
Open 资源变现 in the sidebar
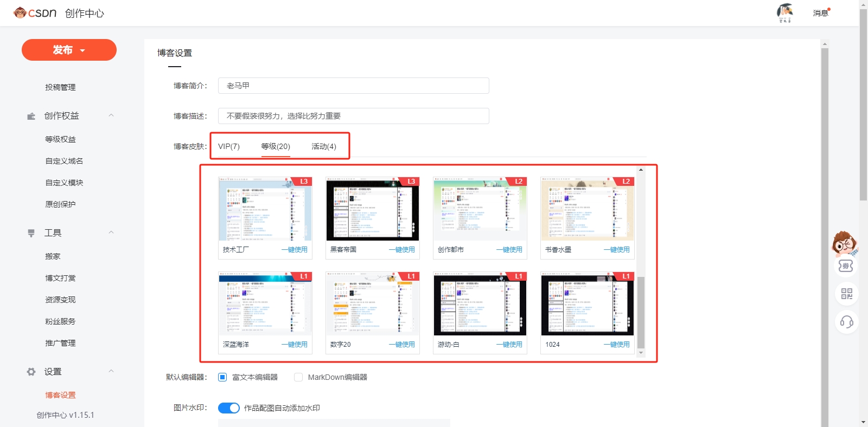60,300
